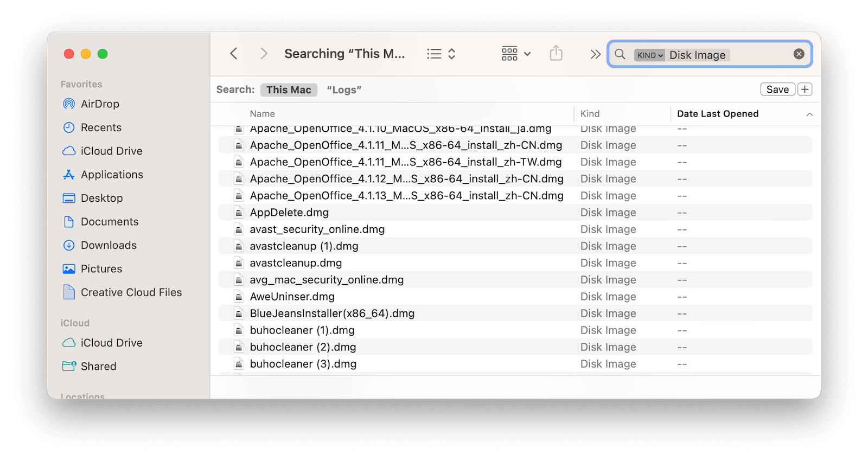Image resolution: width=868 pixels, height=461 pixels.
Task: Add a search criterion with plus button
Action: click(x=805, y=89)
